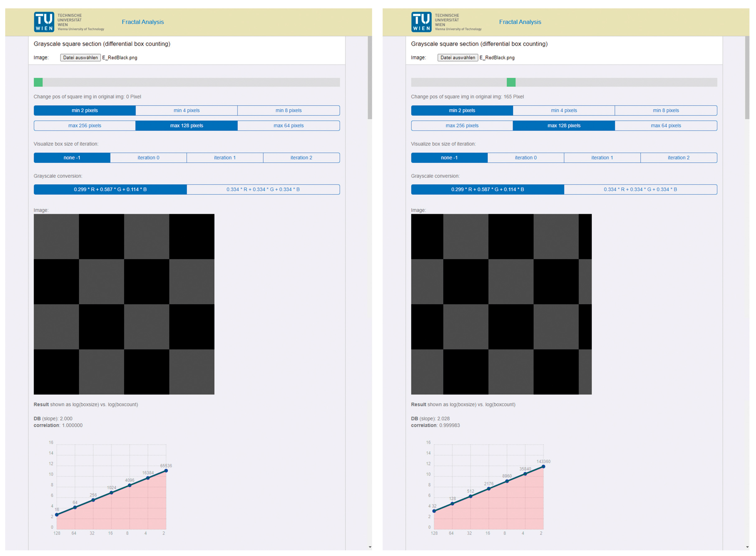Screen dimensions: 756x556
Task: Select iteration 1 in left panel
Action: click(225, 158)
